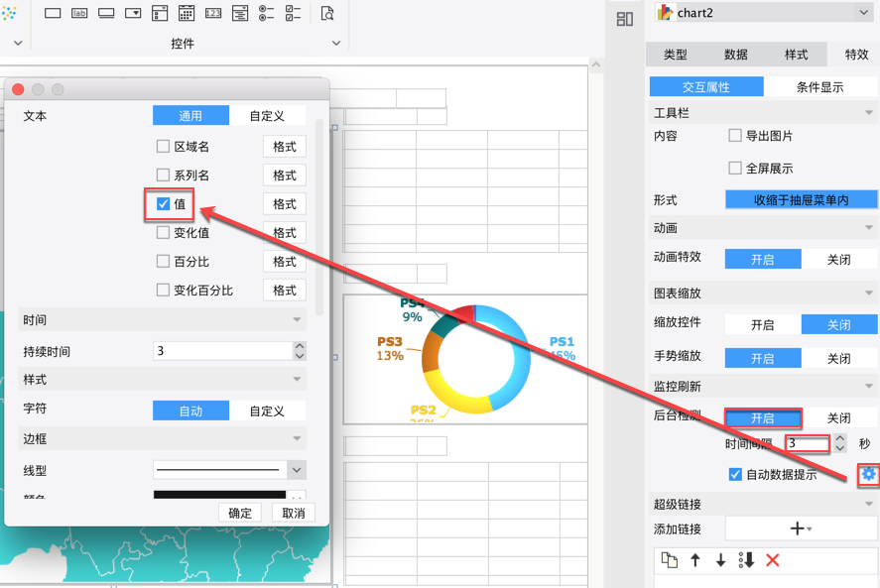The height and width of the screenshot is (588, 880).
Task: Choose 自定义 for 文本 option
Action: (267, 116)
